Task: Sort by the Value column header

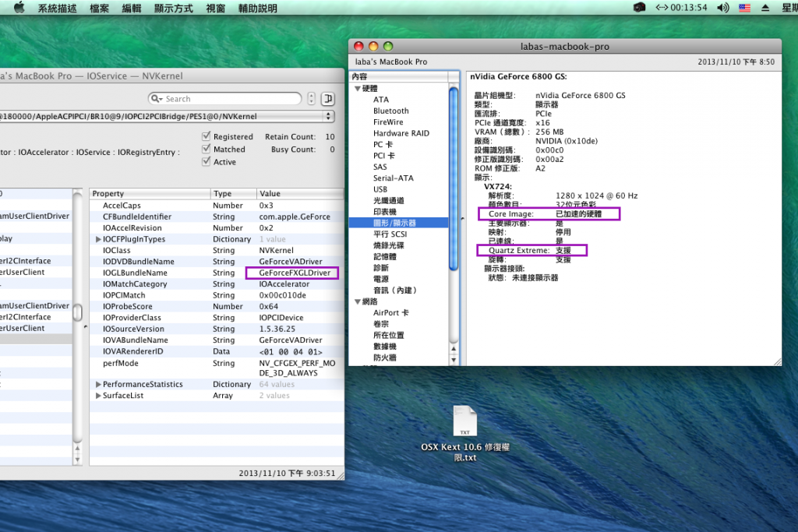Action: [300, 194]
